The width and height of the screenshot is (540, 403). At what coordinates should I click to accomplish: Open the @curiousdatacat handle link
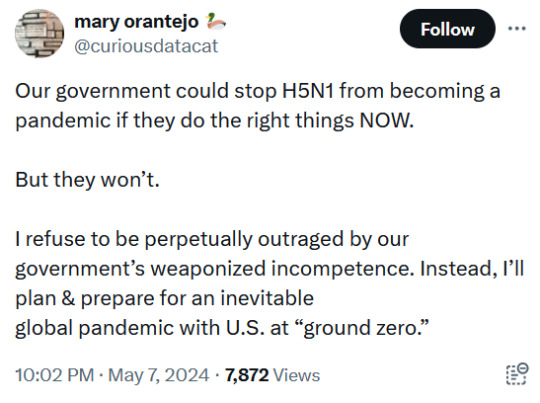click(x=146, y=46)
